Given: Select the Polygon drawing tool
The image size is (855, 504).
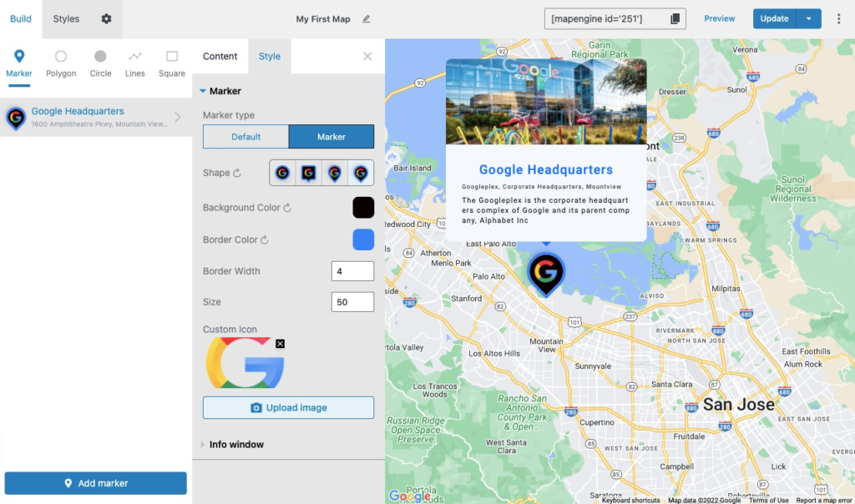Looking at the screenshot, I should [61, 63].
